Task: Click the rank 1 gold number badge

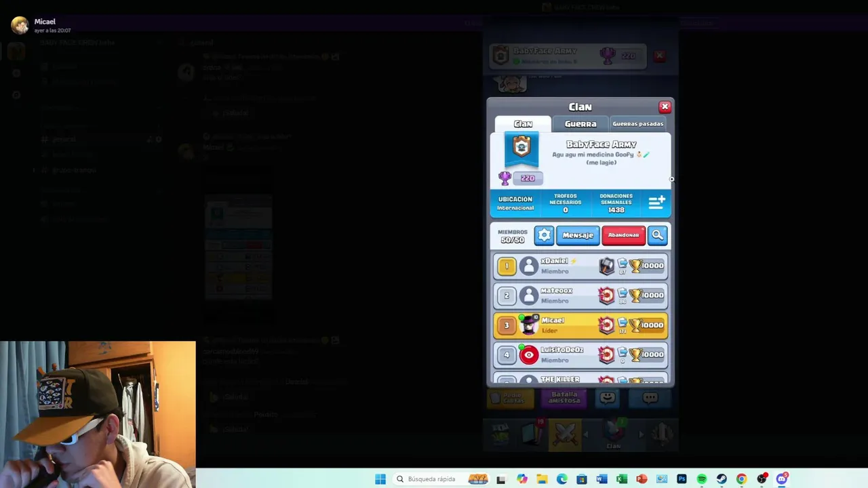Action: click(506, 266)
